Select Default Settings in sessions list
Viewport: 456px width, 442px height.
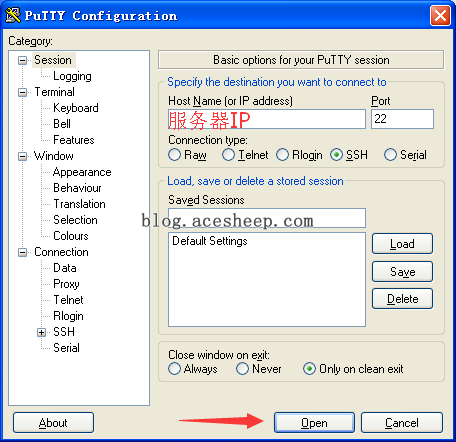coord(210,241)
